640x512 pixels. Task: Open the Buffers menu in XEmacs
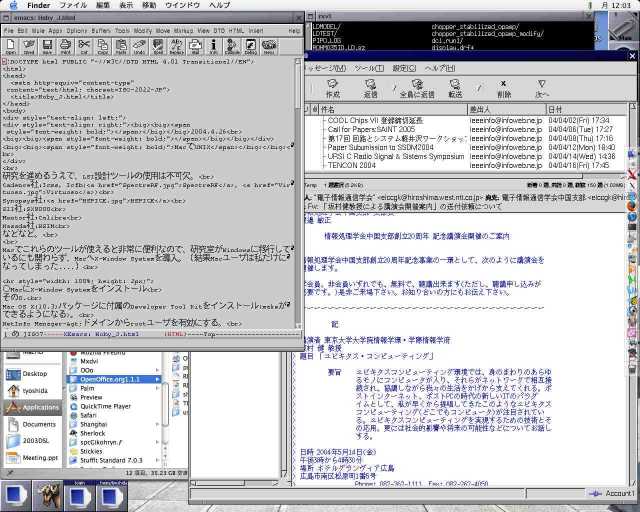(101, 31)
